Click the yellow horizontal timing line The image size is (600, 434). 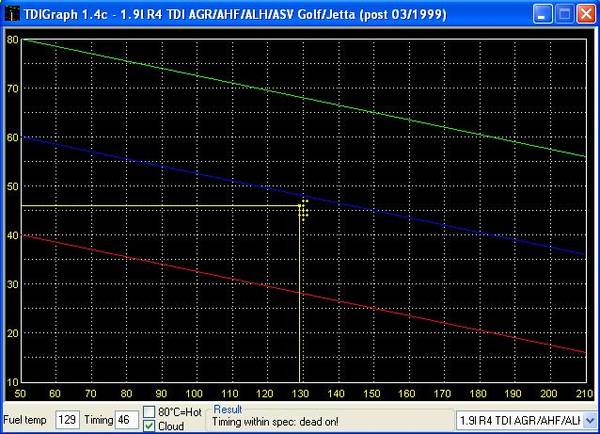pyautogui.click(x=150, y=206)
